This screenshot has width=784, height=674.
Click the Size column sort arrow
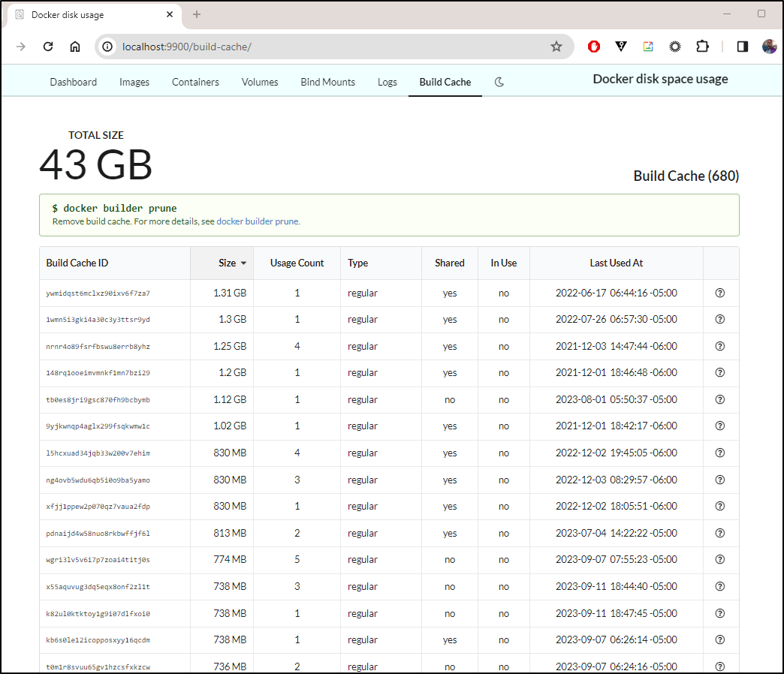(243, 263)
